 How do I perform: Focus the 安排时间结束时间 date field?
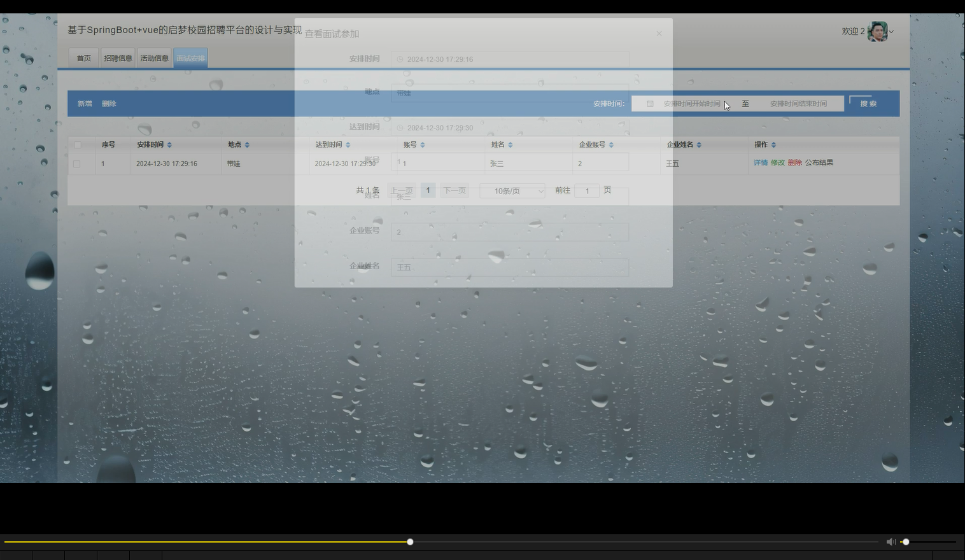(x=798, y=104)
